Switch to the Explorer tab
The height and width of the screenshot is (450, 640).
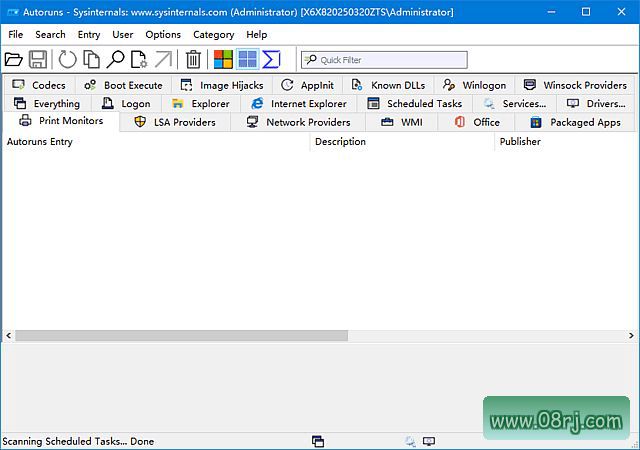pos(201,104)
